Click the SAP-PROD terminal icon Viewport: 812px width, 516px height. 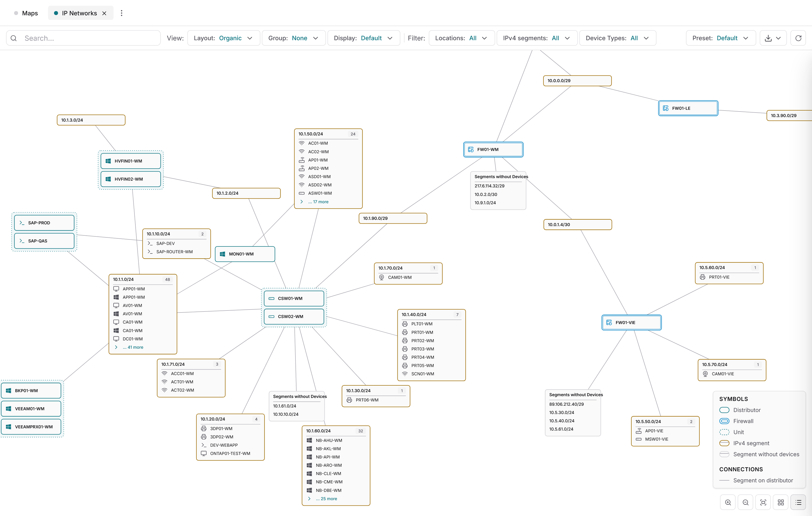(x=22, y=223)
